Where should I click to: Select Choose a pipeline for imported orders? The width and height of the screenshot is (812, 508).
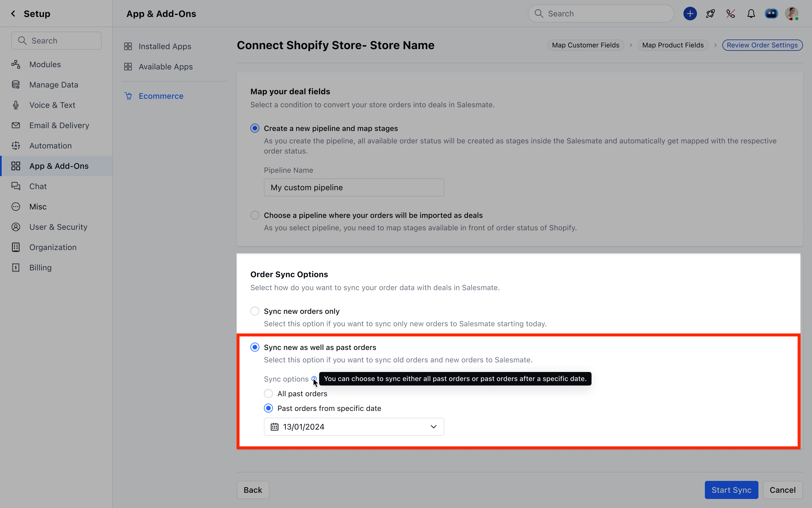[x=255, y=215]
